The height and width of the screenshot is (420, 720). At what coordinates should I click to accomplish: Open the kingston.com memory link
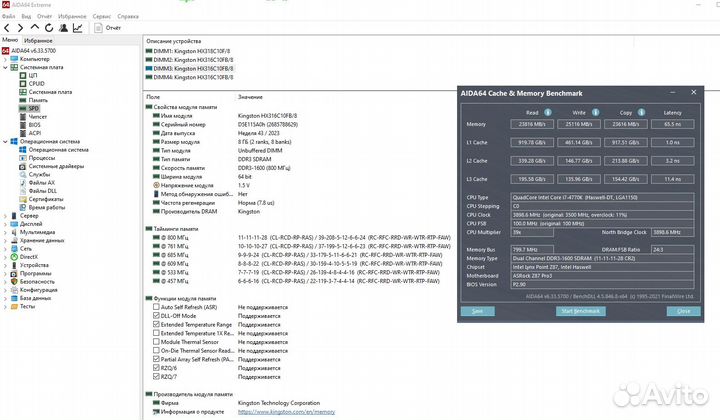tap(286, 412)
